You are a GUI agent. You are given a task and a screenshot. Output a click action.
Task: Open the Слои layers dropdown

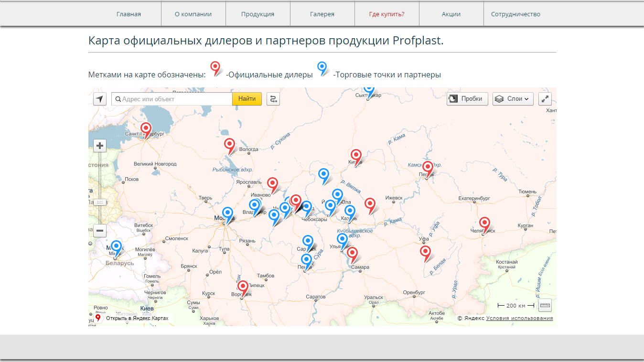click(x=513, y=99)
